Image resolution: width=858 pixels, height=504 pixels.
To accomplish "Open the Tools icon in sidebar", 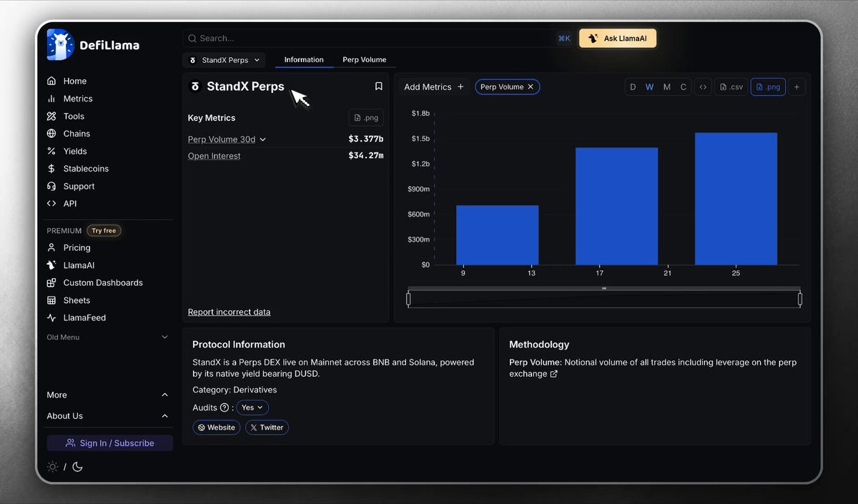I will (51, 116).
